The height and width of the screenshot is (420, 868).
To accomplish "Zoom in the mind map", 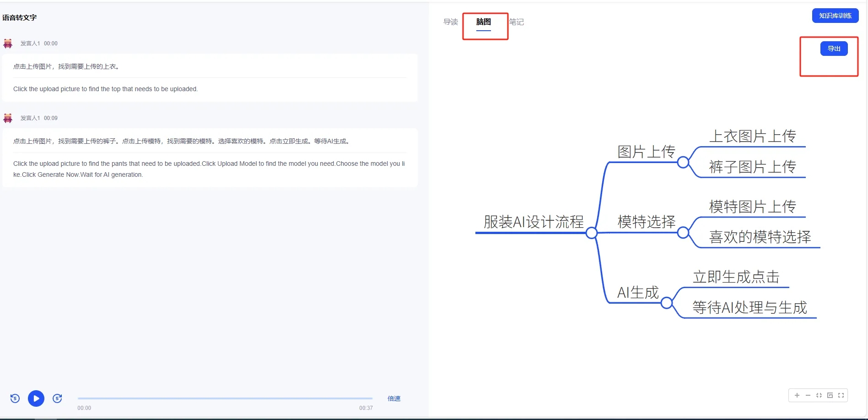I will point(797,395).
